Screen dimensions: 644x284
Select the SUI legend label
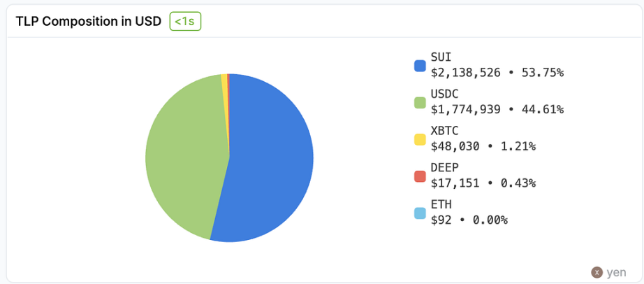(441, 57)
